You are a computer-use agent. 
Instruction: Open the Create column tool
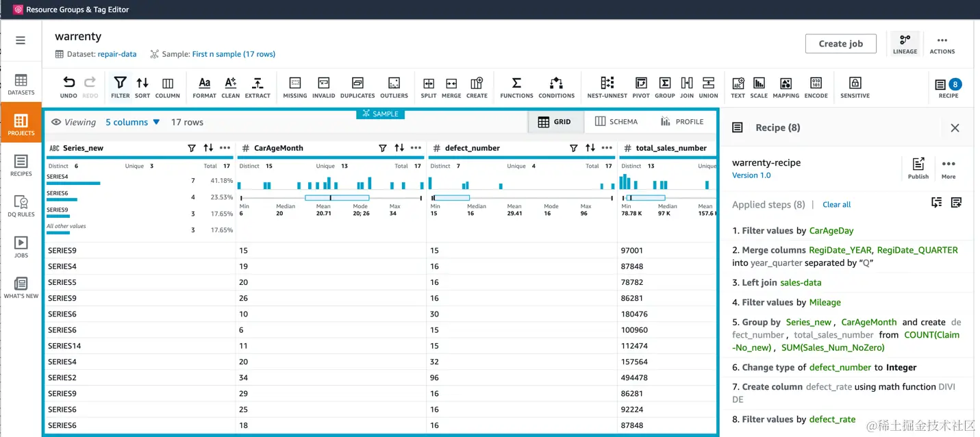[477, 87]
